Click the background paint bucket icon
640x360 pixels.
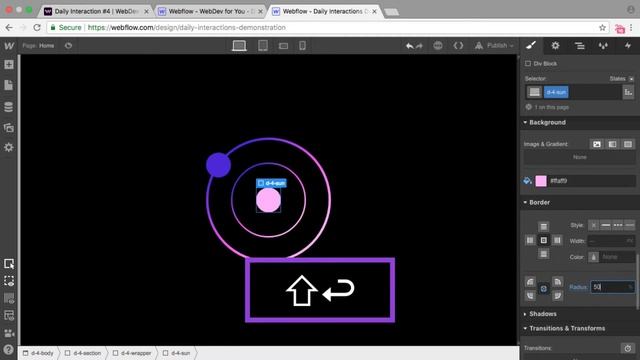527,181
